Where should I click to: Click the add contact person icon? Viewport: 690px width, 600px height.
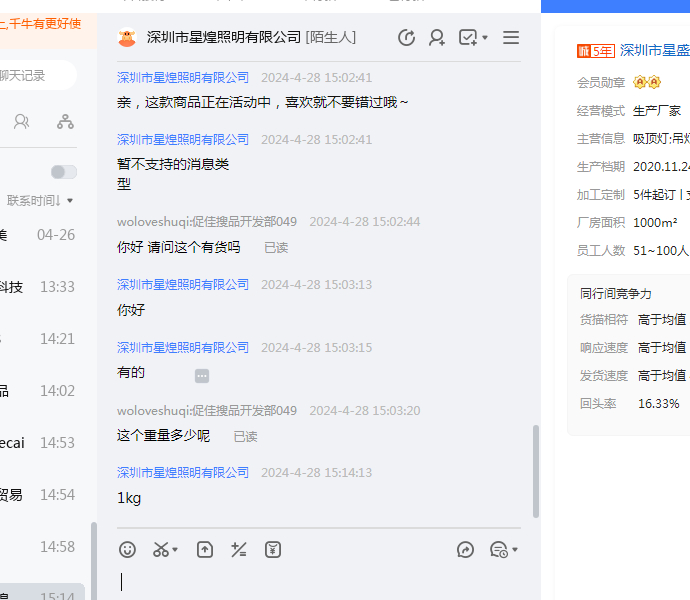click(x=437, y=38)
